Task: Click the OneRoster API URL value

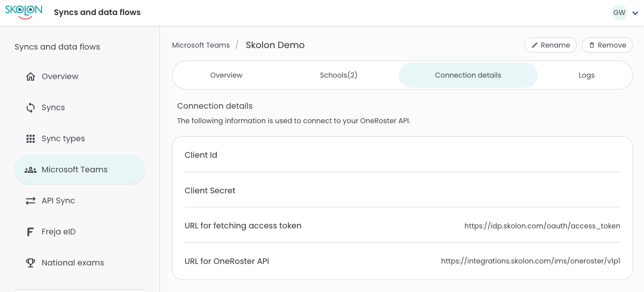Action: 531,261
